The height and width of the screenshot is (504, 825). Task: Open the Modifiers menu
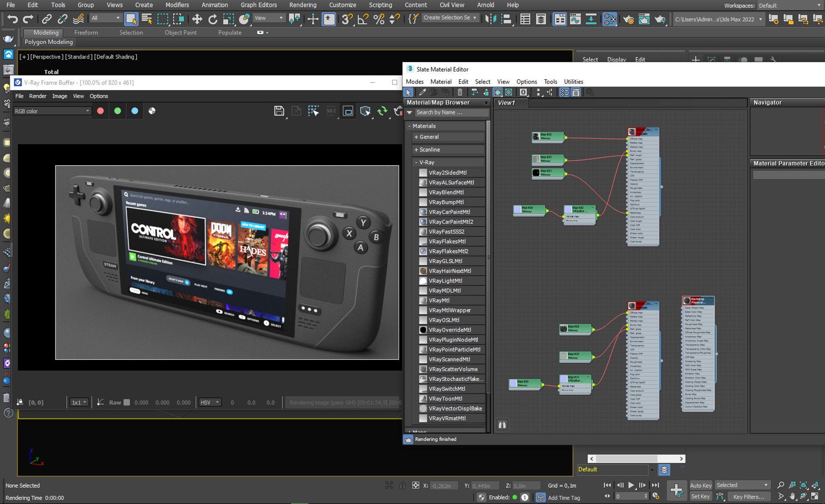pyautogui.click(x=177, y=5)
